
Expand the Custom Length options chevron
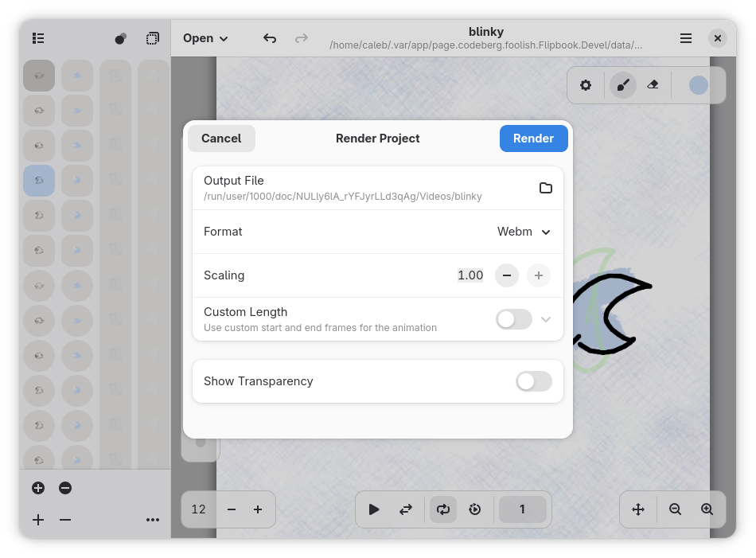pyautogui.click(x=546, y=319)
